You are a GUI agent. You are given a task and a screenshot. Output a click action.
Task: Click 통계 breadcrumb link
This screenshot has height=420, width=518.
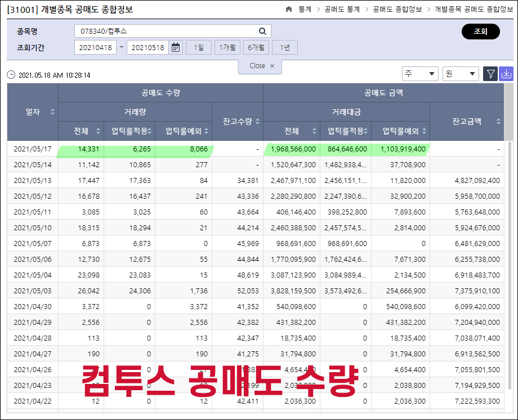[305, 9]
